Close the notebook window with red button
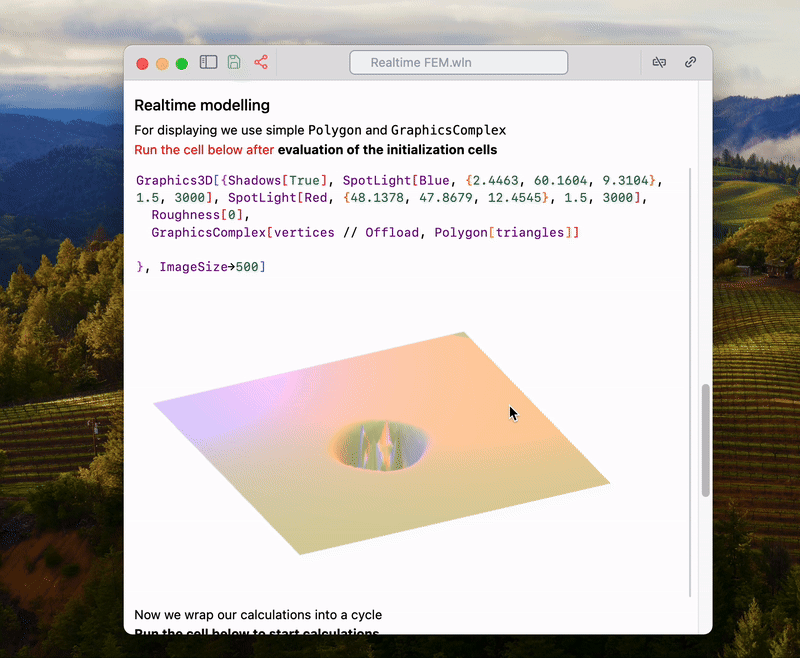The image size is (800, 658). click(142, 64)
